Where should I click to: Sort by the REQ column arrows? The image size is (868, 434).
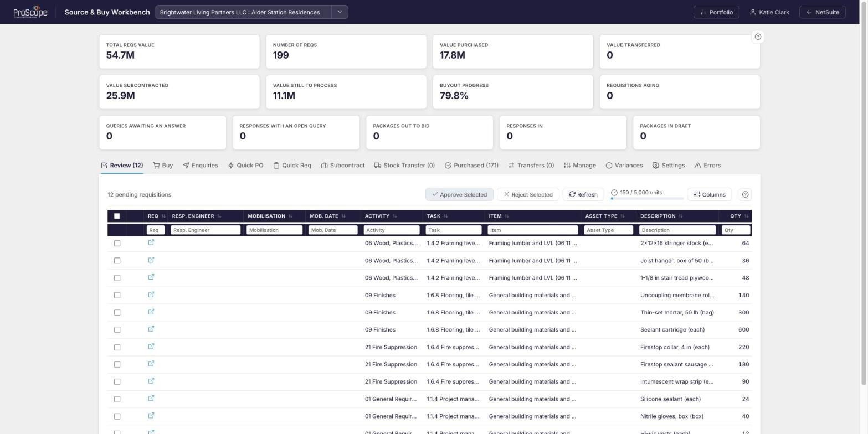163,216
